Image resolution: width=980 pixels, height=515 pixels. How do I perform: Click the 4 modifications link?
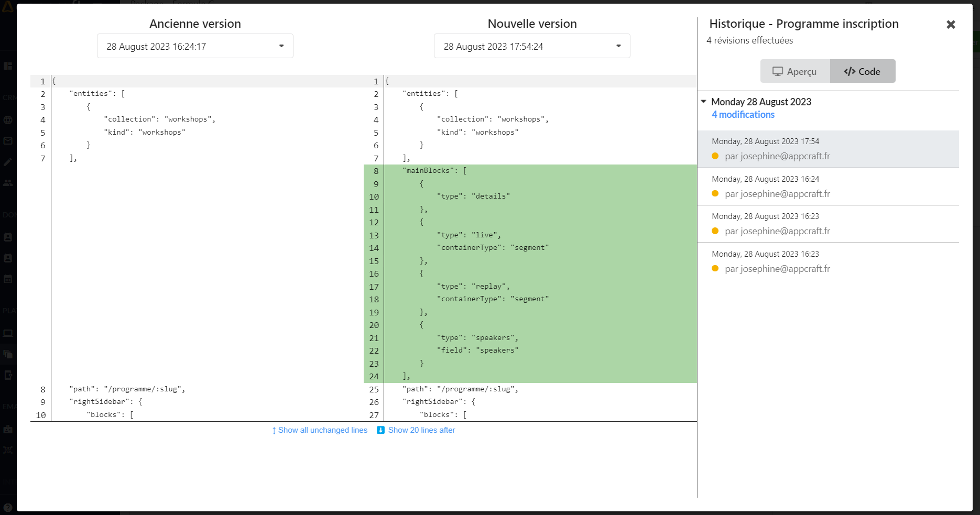743,115
